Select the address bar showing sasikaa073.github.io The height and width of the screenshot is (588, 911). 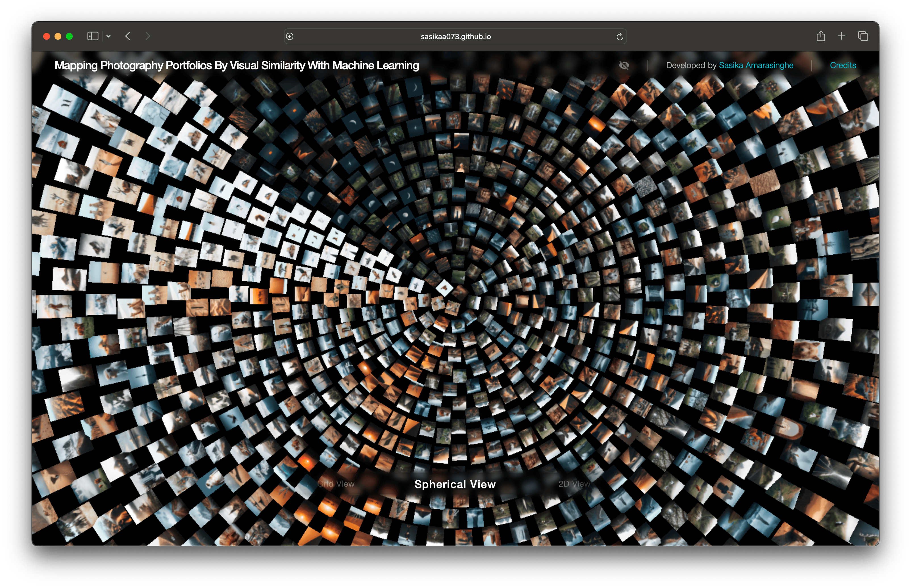[456, 36]
